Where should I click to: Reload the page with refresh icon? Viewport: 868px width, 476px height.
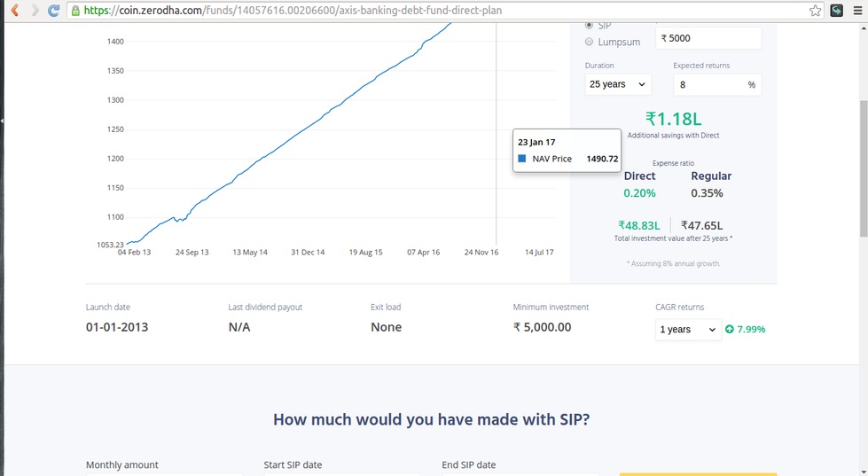pyautogui.click(x=54, y=10)
